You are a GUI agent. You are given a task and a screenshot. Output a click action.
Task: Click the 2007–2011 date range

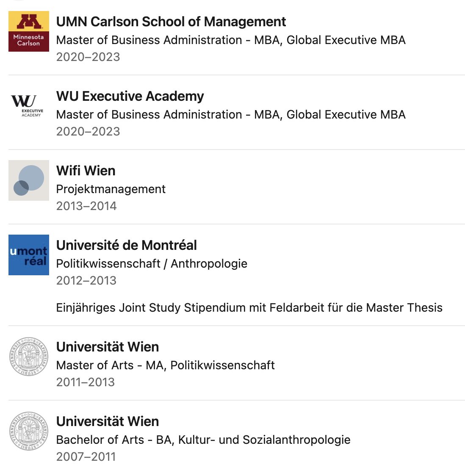click(86, 457)
